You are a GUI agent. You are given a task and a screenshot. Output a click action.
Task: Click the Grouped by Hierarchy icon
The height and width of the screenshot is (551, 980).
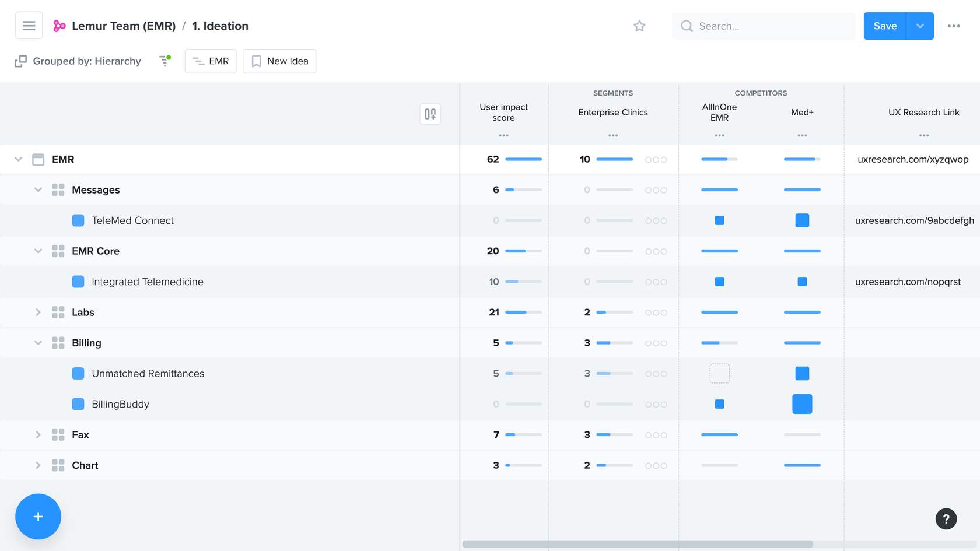pyautogui.click(x=20, y=61)
